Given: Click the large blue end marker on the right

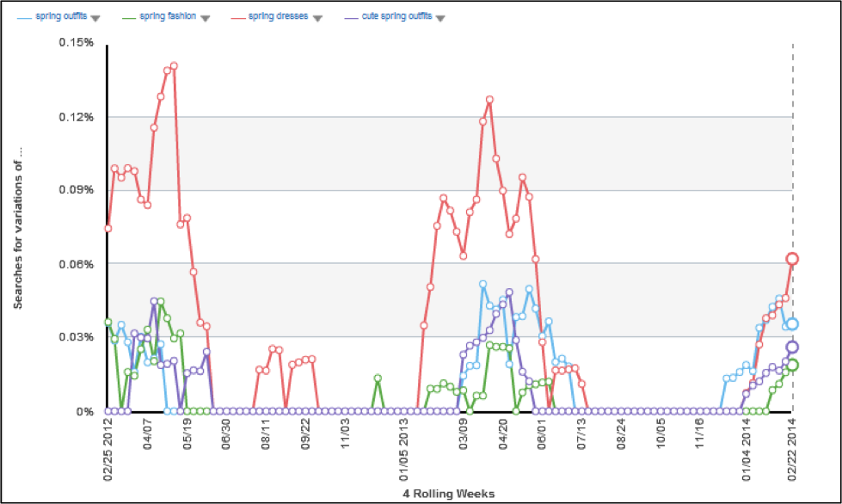Looking at the screenshot, I should pyautogui.click(x=793, y=324).
